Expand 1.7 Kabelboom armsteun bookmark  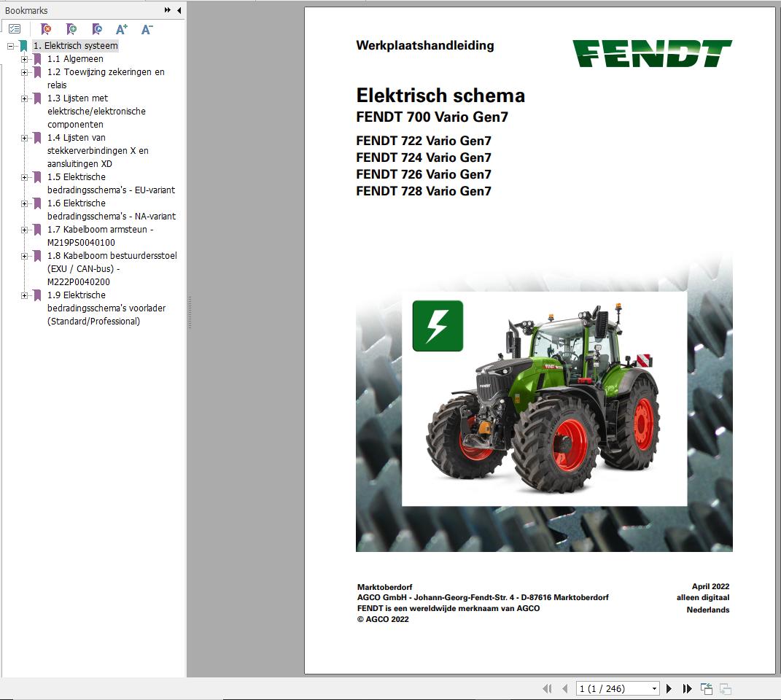(24, 230)
